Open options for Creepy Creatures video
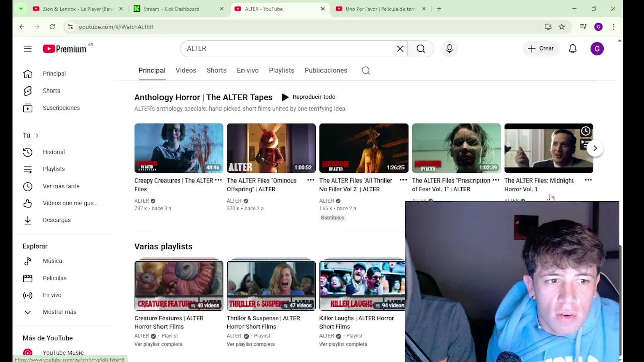644x362 pixels. [x=218, y=180]
